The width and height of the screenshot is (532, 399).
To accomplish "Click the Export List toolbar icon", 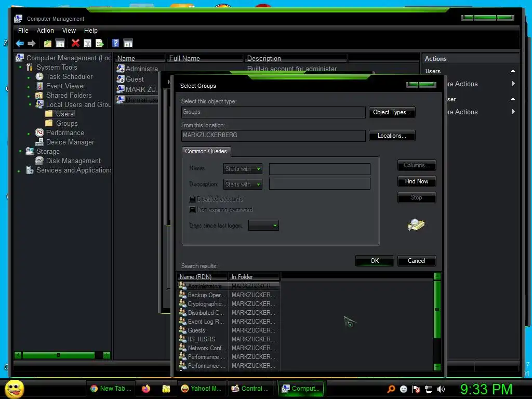I will pos(99,44).
